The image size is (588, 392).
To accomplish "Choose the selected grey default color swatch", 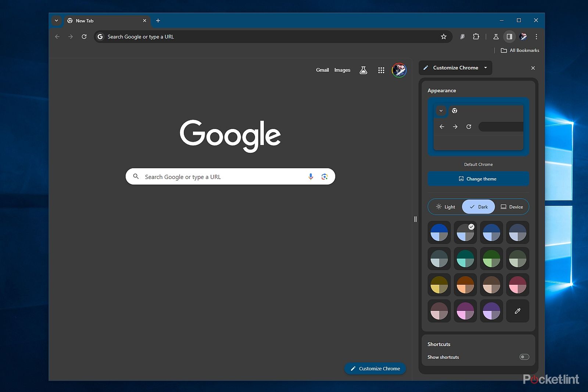I will [x=465, y=232].
